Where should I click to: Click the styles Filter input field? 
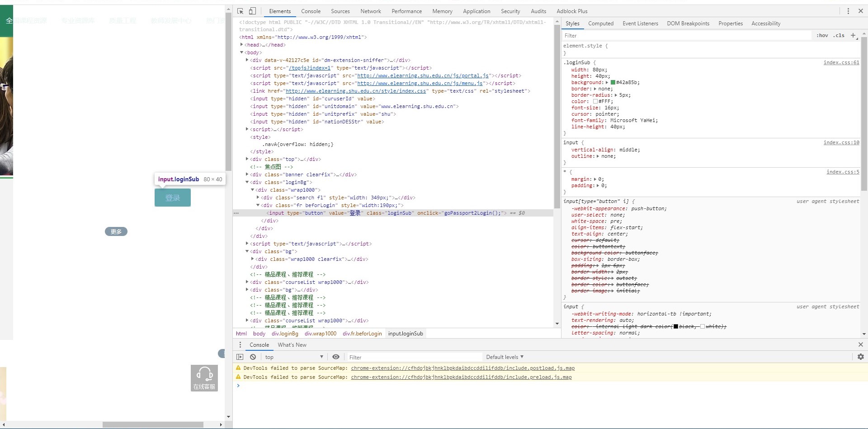click(686, 35)
